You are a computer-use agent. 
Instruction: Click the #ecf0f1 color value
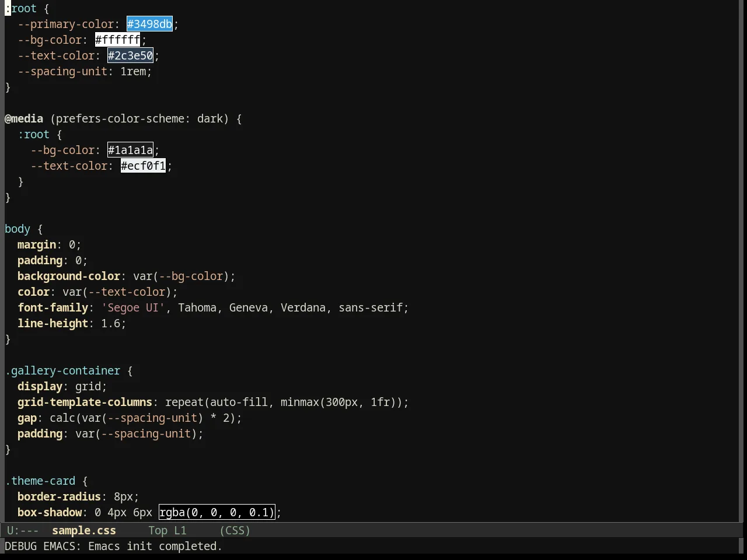pyautogui.click(x=144, y=166)
